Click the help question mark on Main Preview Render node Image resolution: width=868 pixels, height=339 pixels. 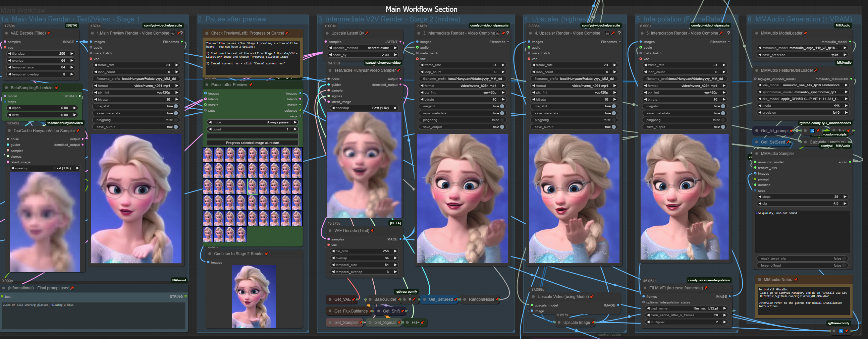(x=182, y=33)
